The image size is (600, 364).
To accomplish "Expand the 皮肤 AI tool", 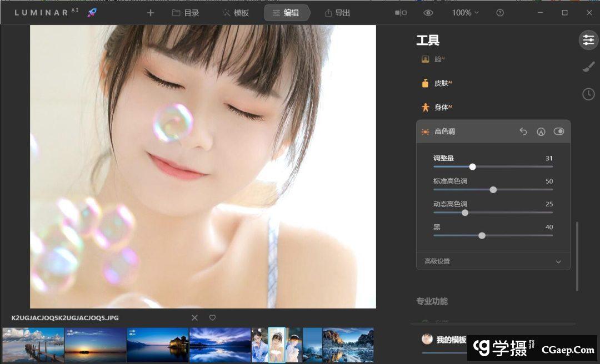I will click(442, 83).
